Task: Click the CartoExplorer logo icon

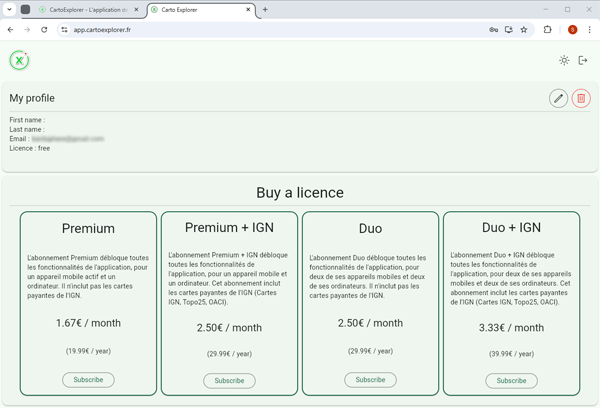Action: click(19, 60)
